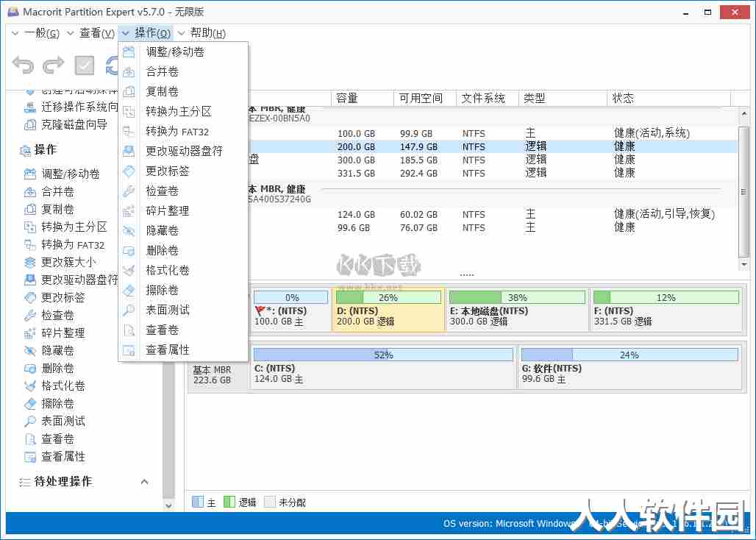
Task: Click sidebar 碎片整理 icon
Action: [x=30, y=333]
